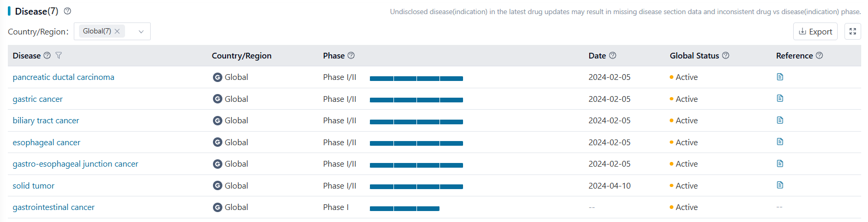Click the Country/Region column header
The width and height of the screenshot is (868, 222).
[x=241, y=55]
